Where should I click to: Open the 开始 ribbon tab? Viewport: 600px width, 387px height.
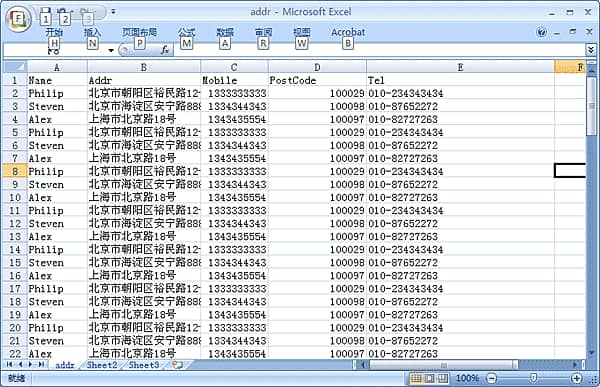point(54,32)
